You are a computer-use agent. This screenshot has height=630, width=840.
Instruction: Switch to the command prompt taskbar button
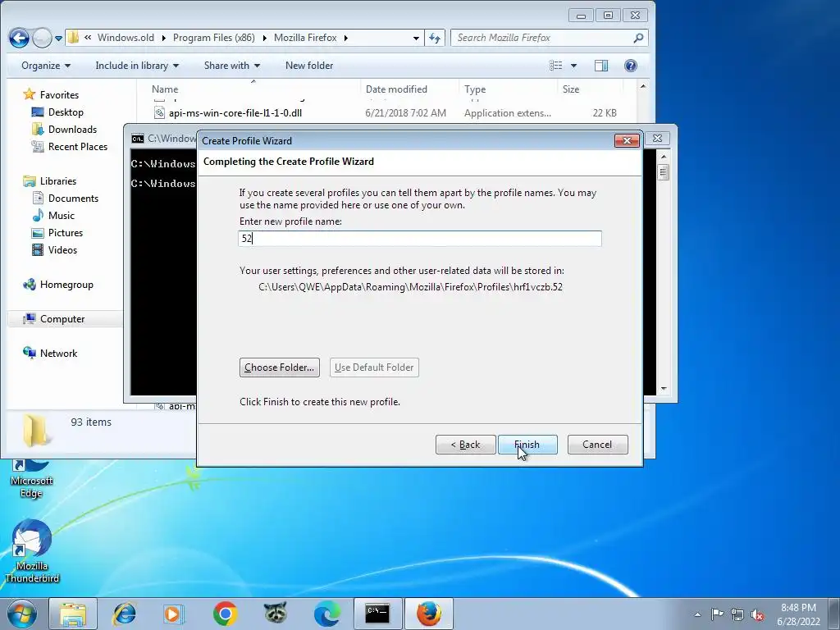377,614
